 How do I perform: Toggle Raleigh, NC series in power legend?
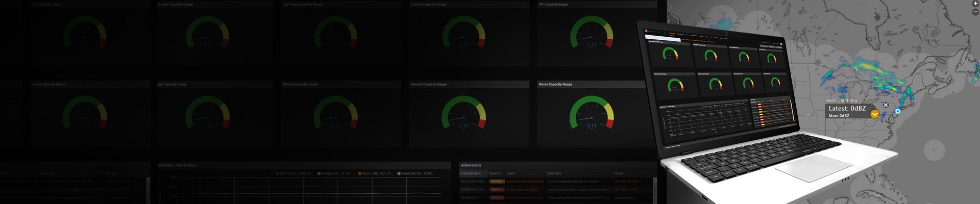coord(335,173)
